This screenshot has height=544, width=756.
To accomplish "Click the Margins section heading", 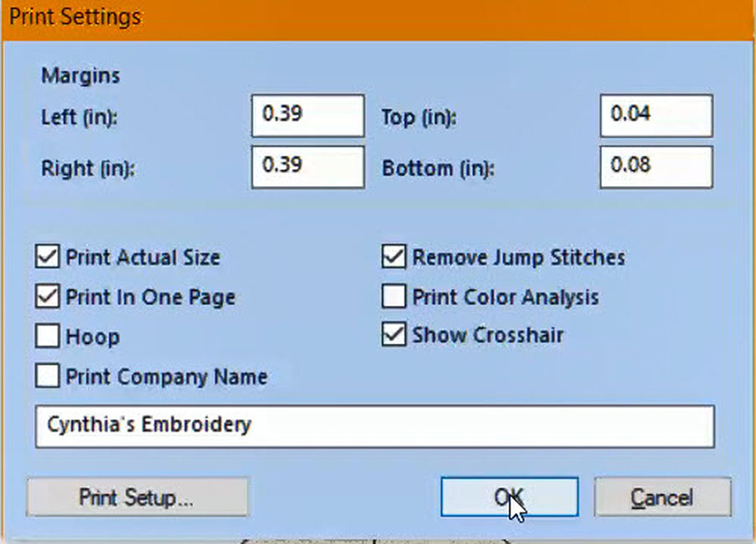I will click(x=80, y=76).
